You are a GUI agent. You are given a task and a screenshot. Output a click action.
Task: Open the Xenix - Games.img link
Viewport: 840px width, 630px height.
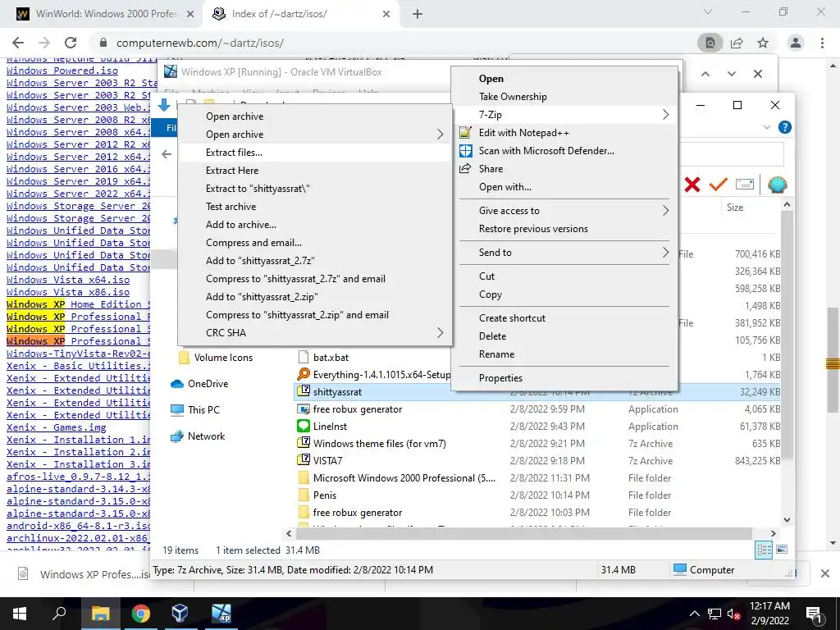point(57,427)
